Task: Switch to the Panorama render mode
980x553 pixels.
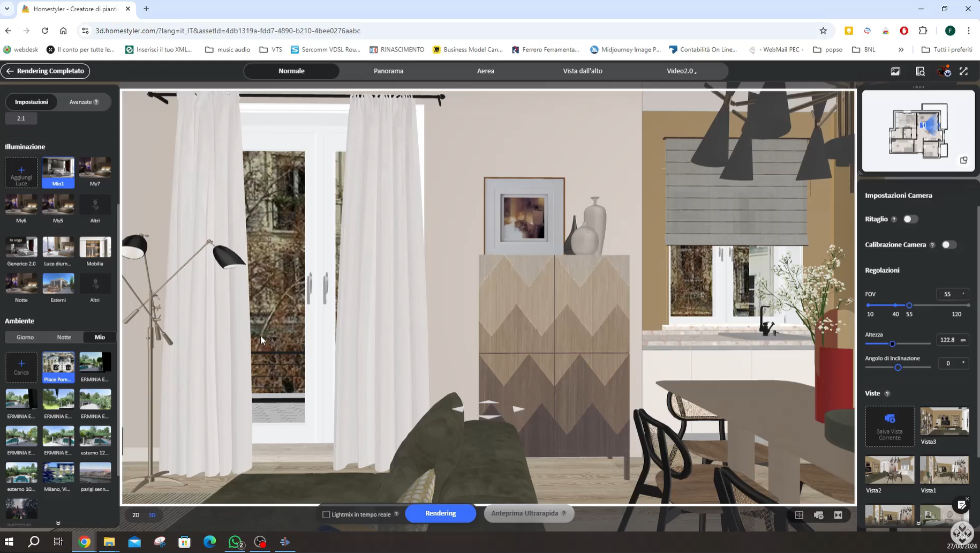Action: click(388, 71)
